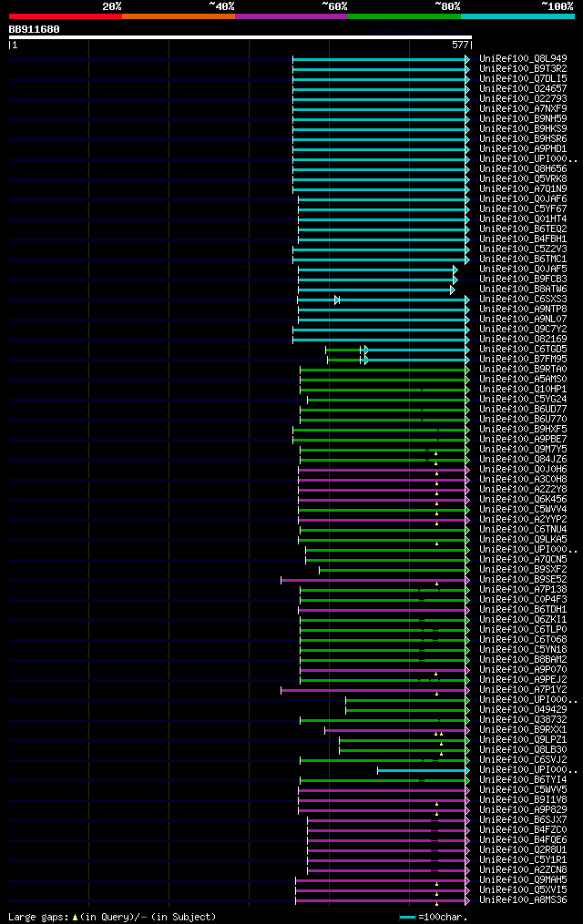Open UniRef100_C6SXS3 entry
The image size is (583, 924).
[523, 300]
